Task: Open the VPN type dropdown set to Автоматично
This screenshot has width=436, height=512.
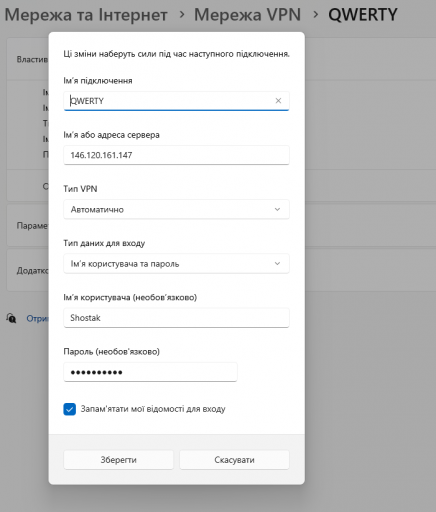Action: (x=176, y=209)
